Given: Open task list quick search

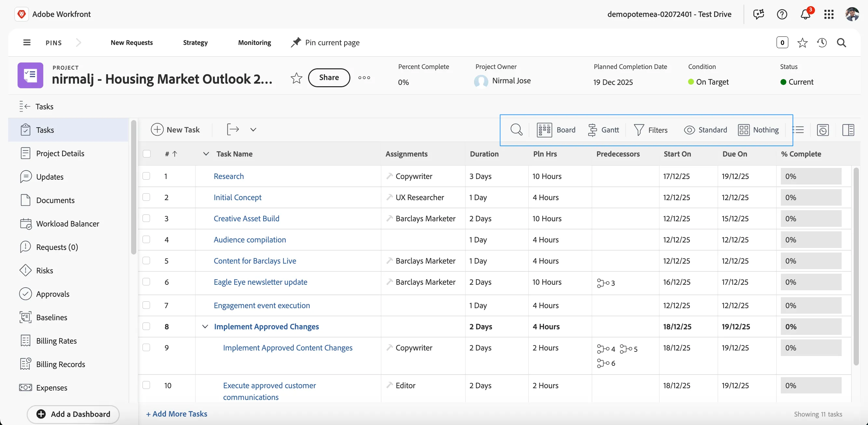Looking at the screenshot, I should [x=516, y=130].
